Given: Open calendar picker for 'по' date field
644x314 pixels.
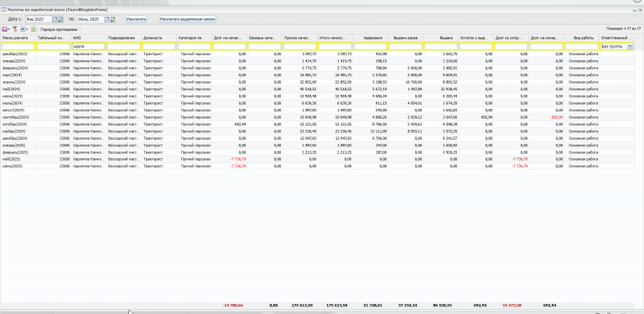Looking at the screenshot, I should pyautogui.click(x=106, y=19).
